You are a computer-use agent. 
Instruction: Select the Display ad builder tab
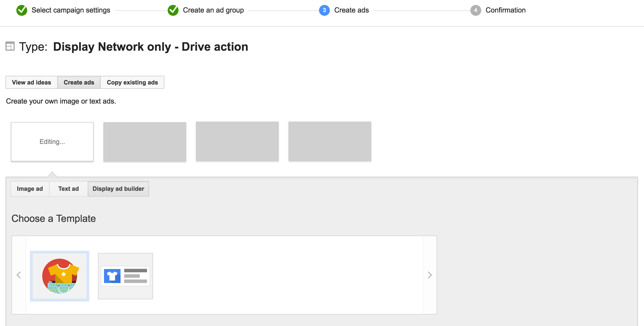(118, 189)
